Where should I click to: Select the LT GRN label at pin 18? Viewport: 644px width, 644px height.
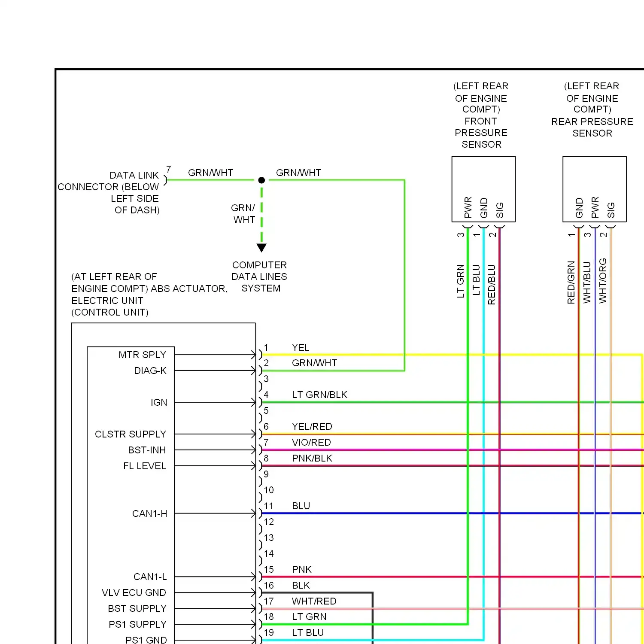tap(309, 617)
